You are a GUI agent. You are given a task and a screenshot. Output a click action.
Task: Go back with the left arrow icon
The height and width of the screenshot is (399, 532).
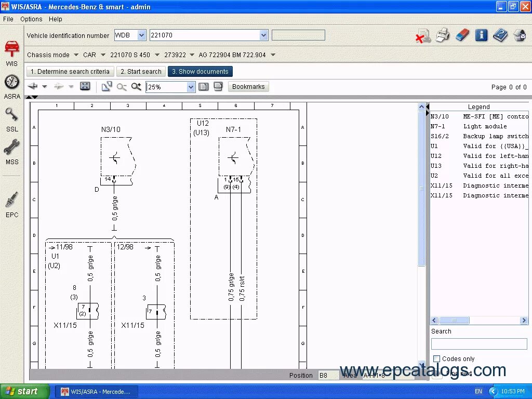click(33, 86)
